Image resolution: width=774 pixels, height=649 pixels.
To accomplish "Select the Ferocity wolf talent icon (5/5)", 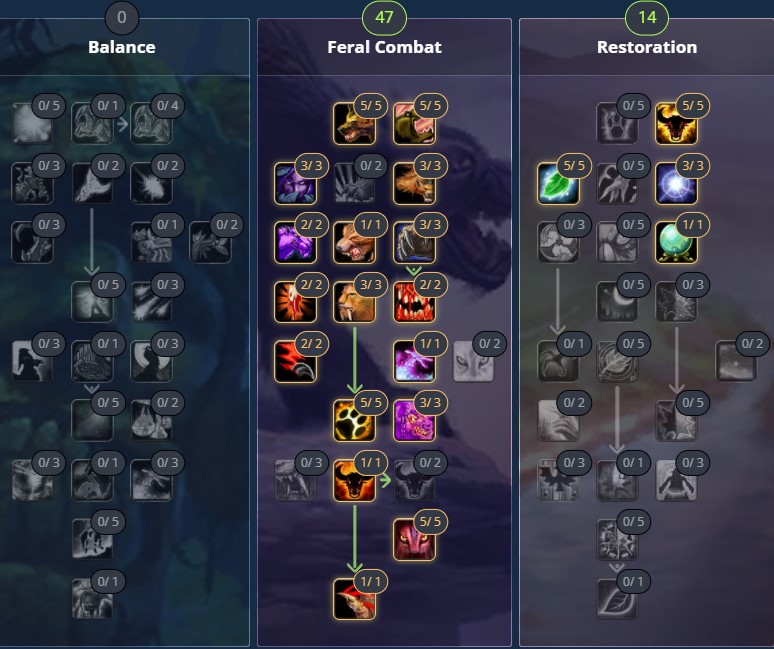I will point(354,123).
